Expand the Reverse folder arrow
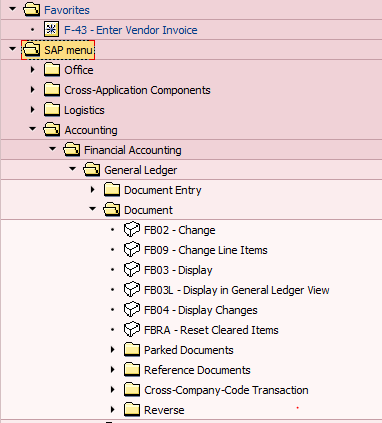This screenshot has width=382, height=423. pos(113,410)
